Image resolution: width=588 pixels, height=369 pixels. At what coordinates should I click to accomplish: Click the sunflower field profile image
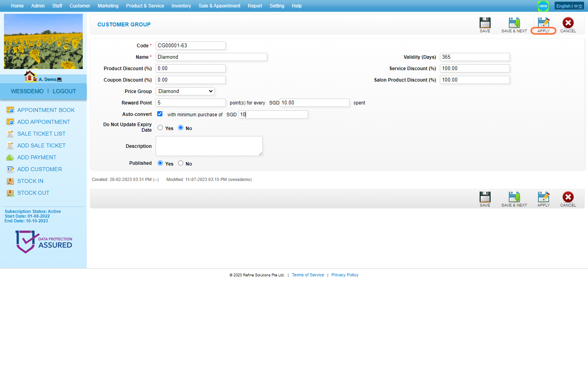43,41
